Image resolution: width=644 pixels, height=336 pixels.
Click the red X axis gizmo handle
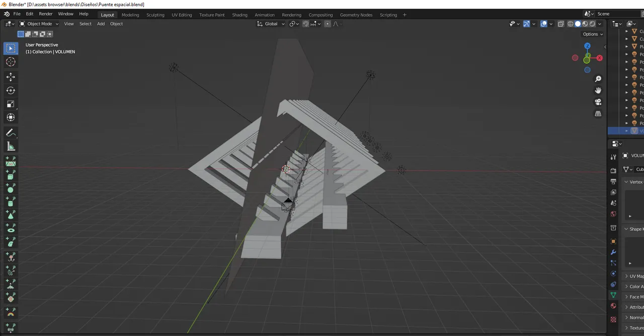pyautogui.click(x=599, y=58)
